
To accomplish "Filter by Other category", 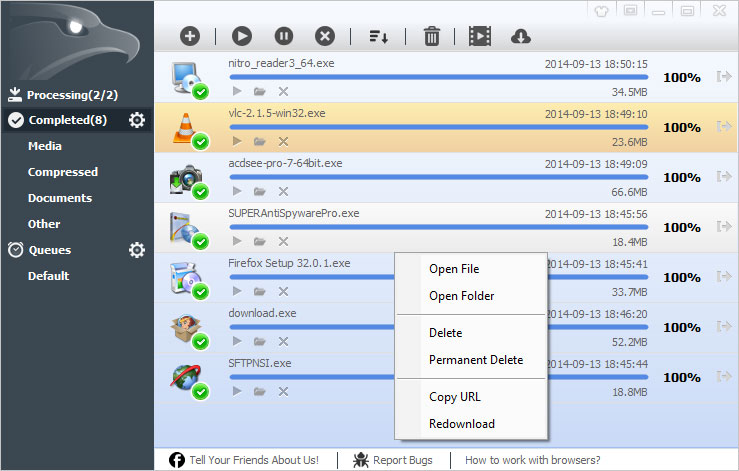I will (x=44, y=224).
